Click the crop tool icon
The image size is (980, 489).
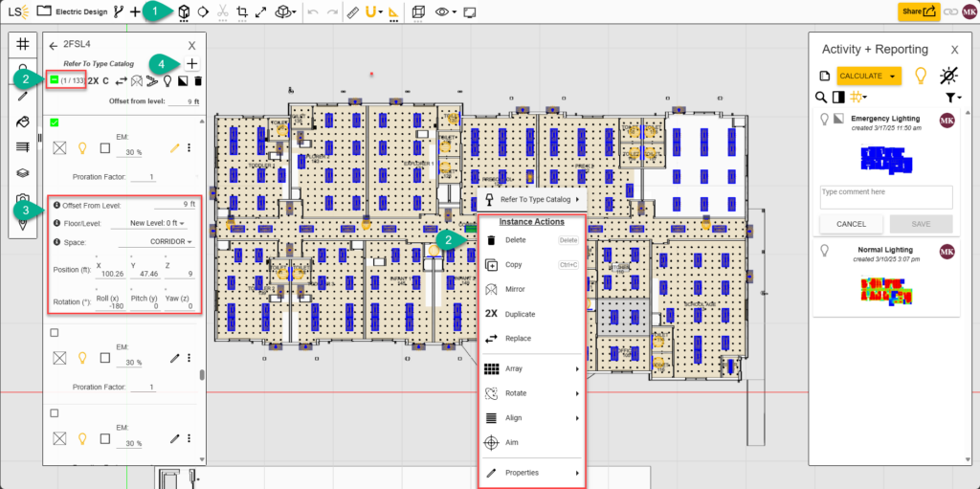(x=241, y=12)
